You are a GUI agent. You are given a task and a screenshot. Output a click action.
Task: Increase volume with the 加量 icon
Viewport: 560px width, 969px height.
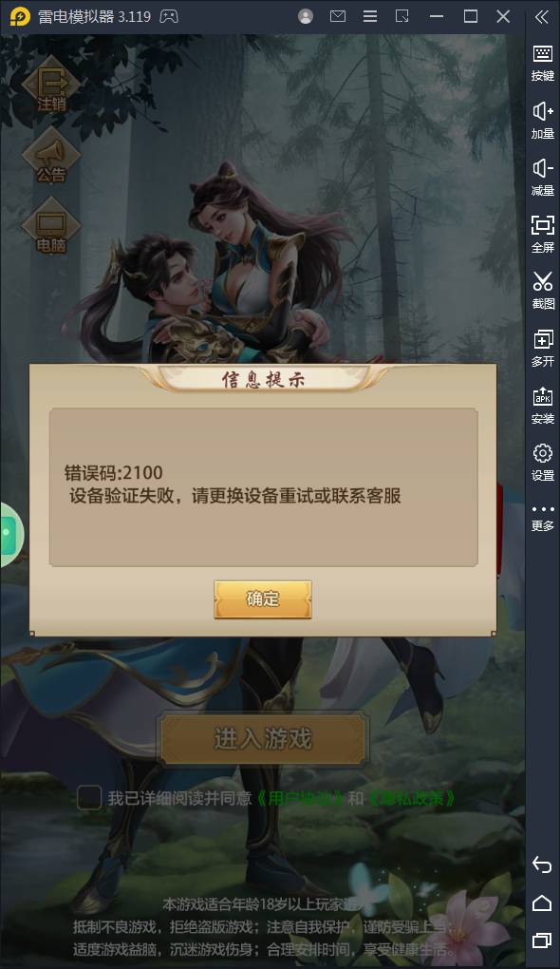[x=543, y=120]
